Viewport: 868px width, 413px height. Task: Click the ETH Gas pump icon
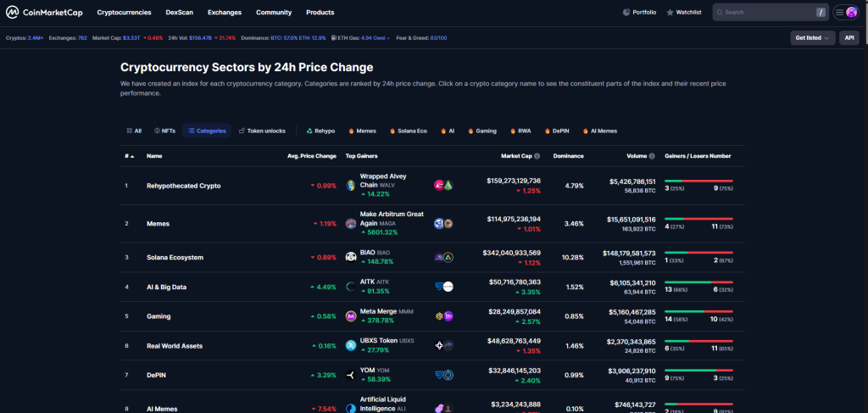[334, 38]
